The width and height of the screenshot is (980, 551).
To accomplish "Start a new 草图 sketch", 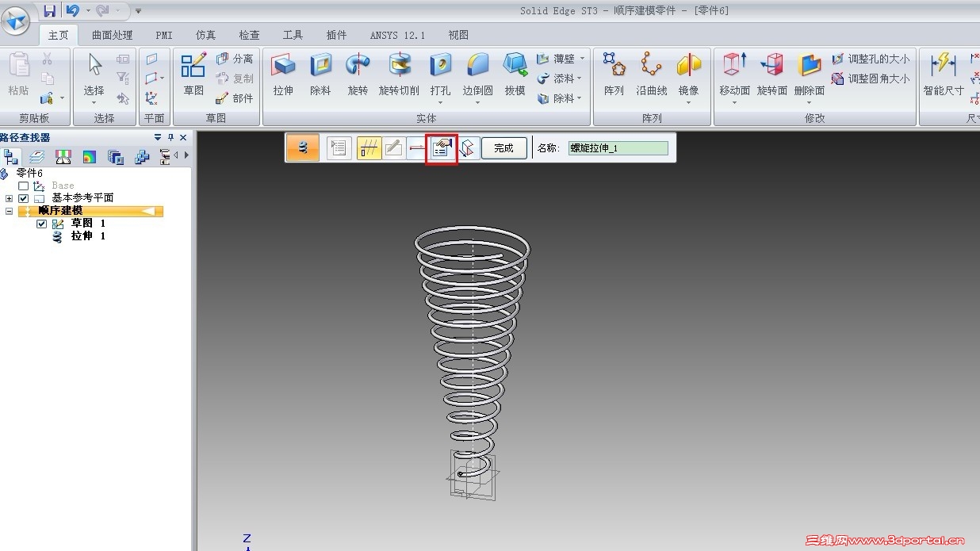I will pyautogui.click(x=193, y=74).
